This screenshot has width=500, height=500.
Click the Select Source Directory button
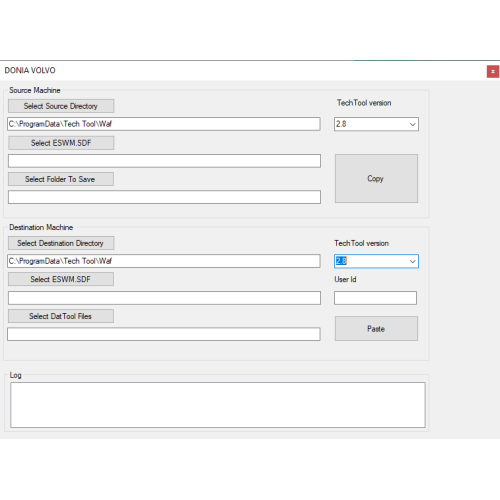click(x=61, y=106)
